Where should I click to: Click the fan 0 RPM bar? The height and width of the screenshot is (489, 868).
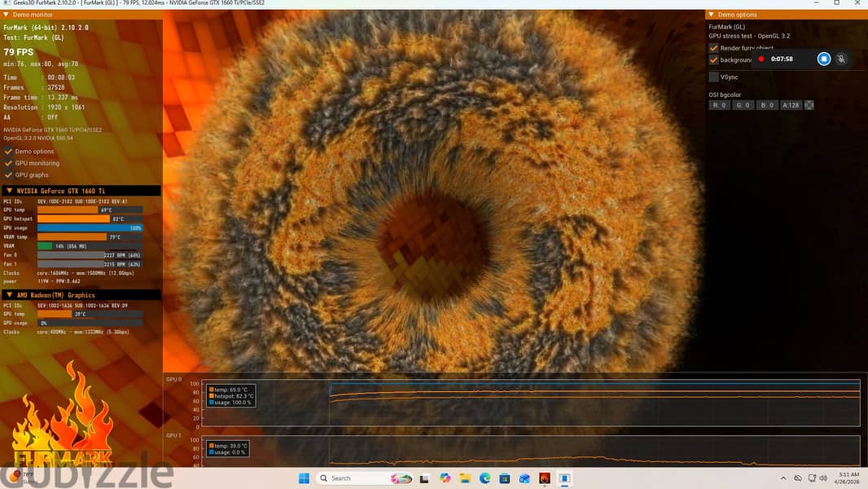pyautogui.click(x=90, y=255)
